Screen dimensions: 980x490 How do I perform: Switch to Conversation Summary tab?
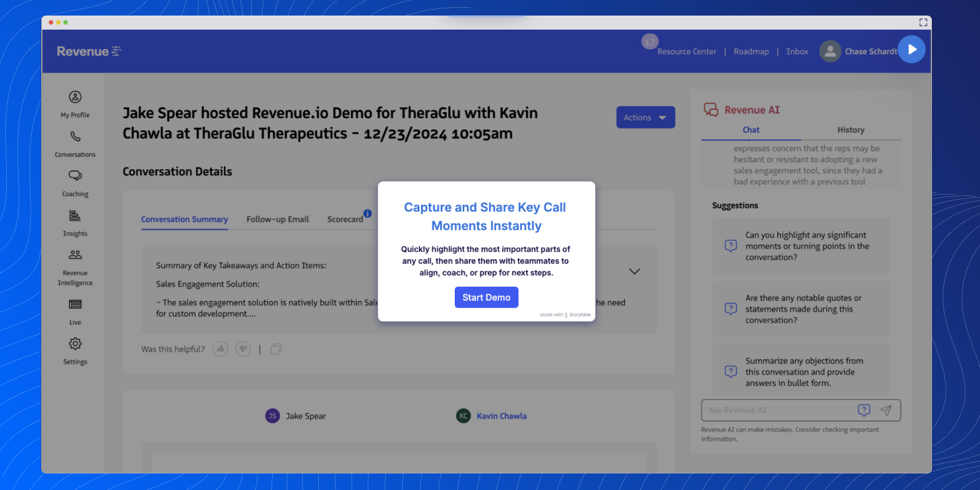click(185, 219)
